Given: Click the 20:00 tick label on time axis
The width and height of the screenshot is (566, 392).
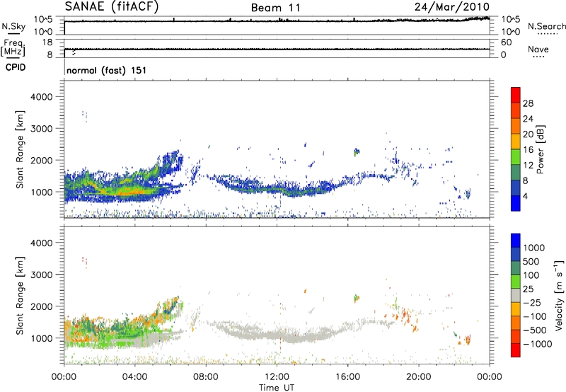Looking at the screenshot, I should pos(419,377).
